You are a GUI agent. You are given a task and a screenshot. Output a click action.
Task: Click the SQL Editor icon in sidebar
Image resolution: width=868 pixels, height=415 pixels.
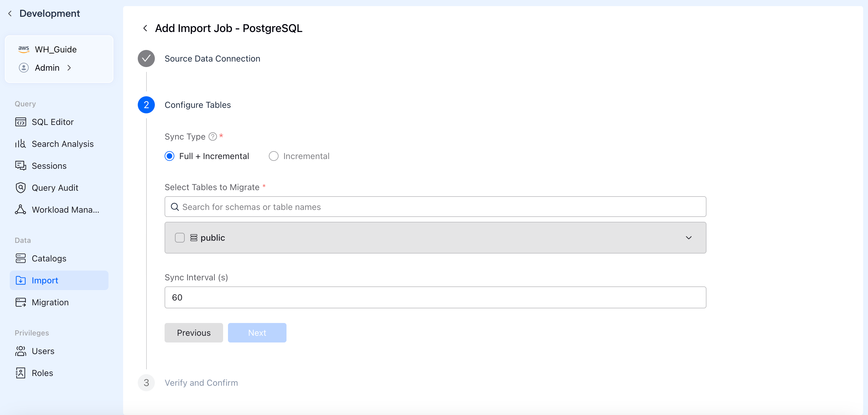click(x=20, y=122)
